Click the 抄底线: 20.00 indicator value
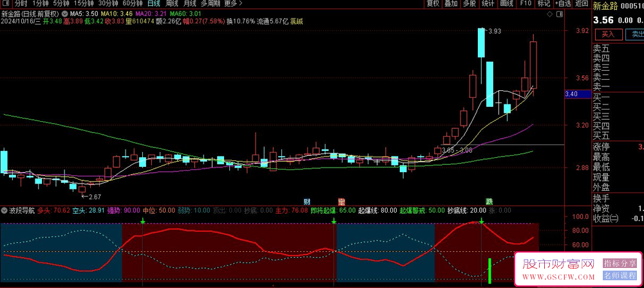 pos(466,210)
